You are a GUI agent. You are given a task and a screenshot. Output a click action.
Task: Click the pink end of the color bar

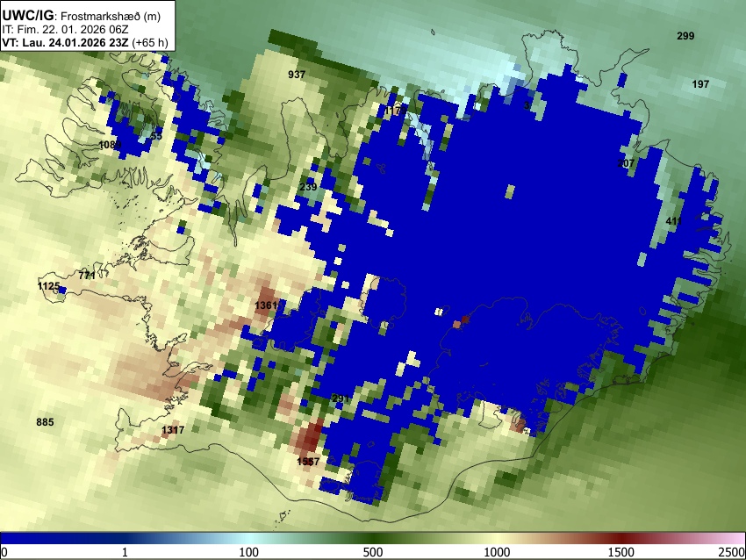[x=730, y=539]
